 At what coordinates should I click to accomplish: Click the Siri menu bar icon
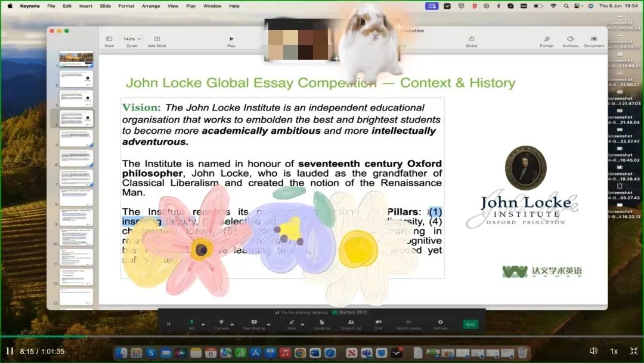pos(590,6)
